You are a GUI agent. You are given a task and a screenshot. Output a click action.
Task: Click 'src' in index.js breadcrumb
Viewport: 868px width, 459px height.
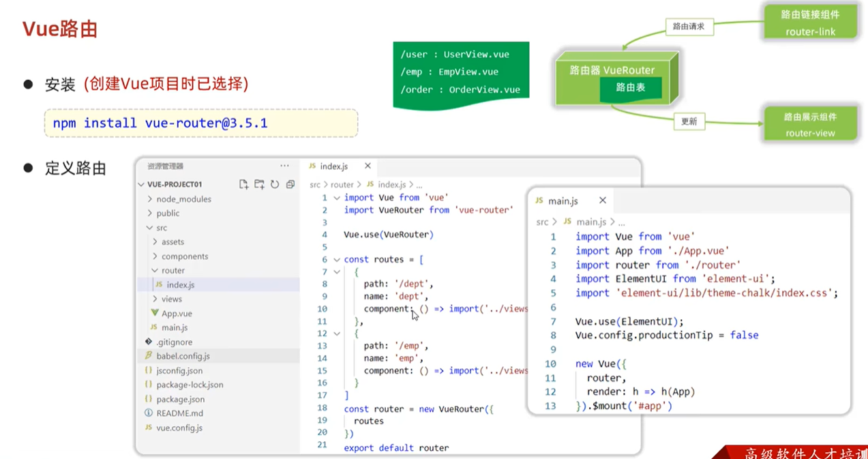click(x=314, y=185)
